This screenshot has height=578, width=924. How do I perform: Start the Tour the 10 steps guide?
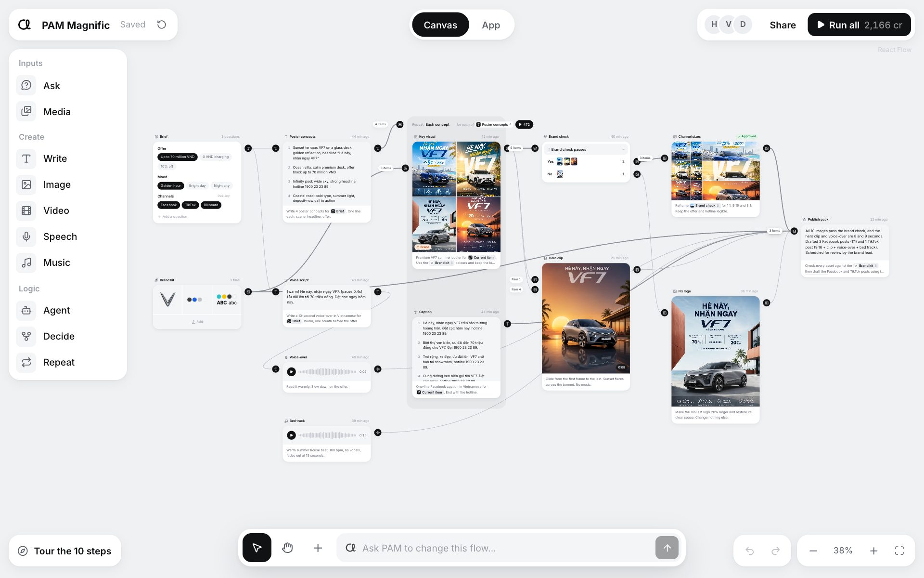click(x=65, y=551)
